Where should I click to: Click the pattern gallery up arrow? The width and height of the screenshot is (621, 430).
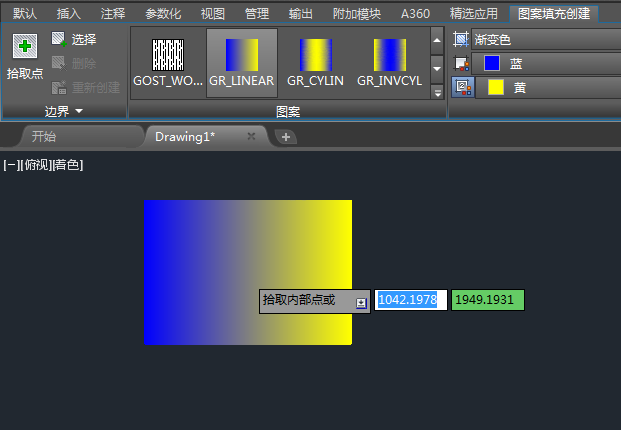(437, 40)
